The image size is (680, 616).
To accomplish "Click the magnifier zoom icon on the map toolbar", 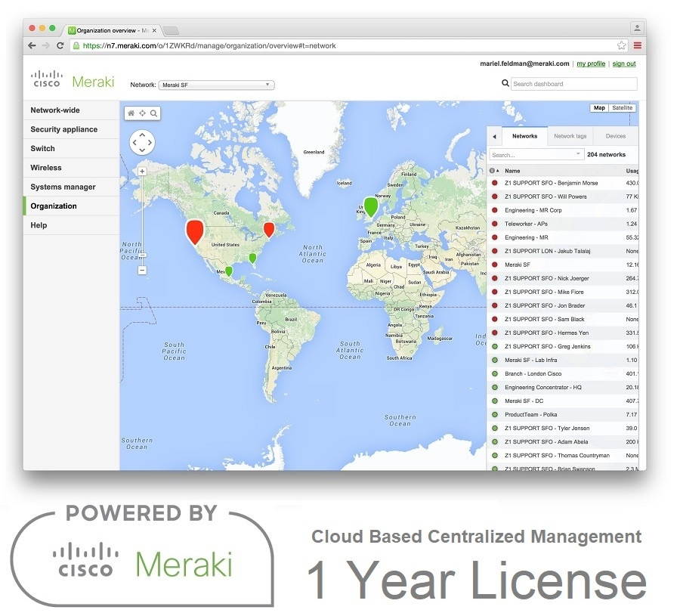I will tap(153, 113).
